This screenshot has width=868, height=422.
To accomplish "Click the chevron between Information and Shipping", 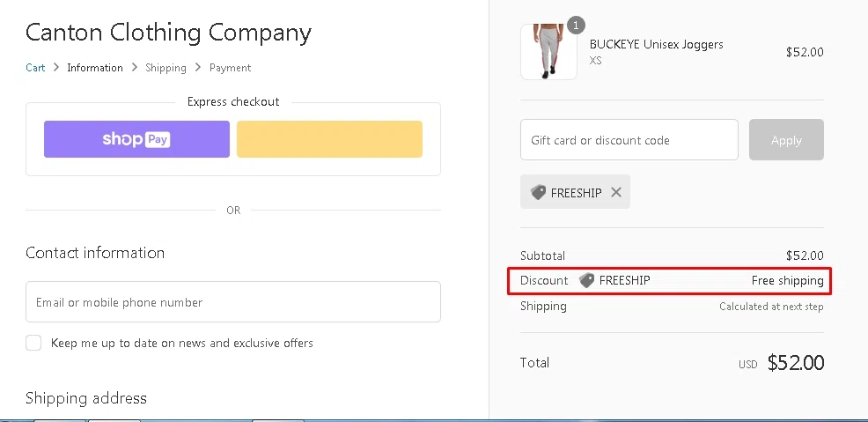I will [134, 68].
